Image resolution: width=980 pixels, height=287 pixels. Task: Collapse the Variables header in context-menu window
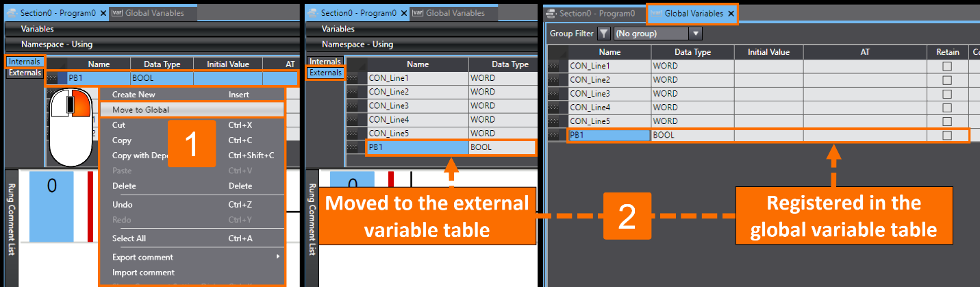click(152, 29)
